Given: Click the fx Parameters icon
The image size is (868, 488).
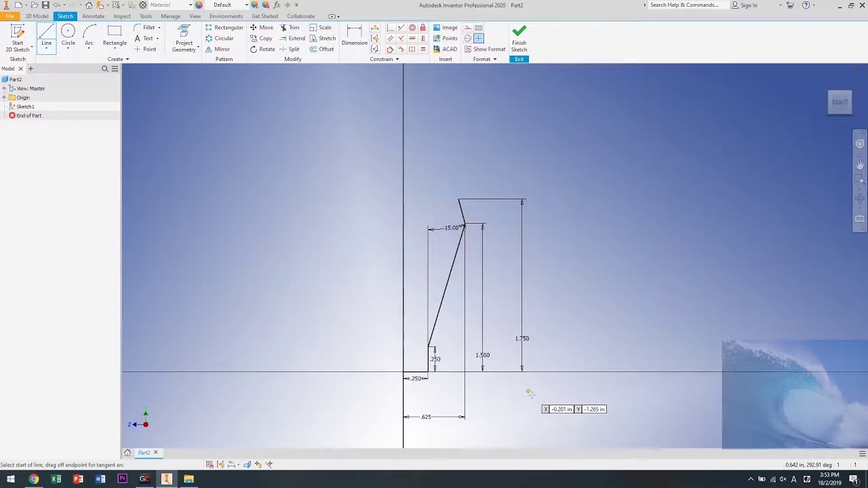Looking at the screenshot, I should click(276, 5).
